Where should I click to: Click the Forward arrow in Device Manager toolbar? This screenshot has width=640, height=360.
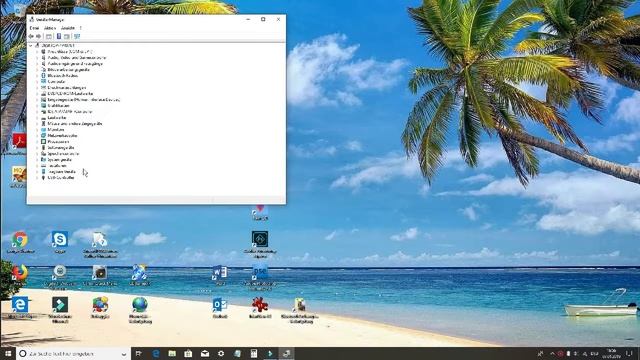pyautogui.click(x=39, y=36)
